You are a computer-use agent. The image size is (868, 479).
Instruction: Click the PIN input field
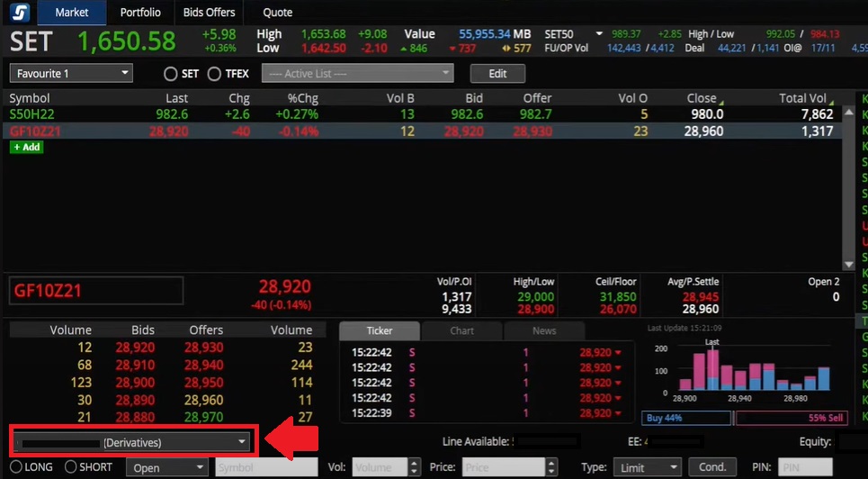[x=805, y=467]
